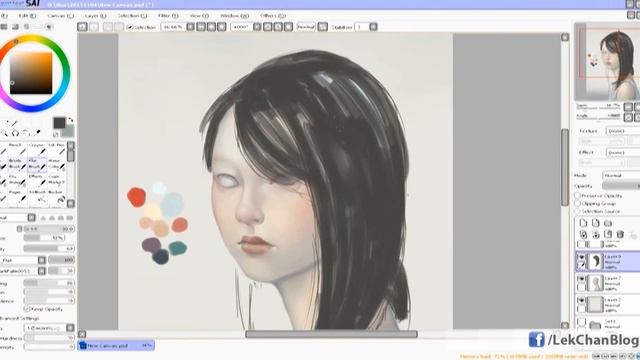This screenshot has width=640, height=360.
Task: Open the Window menu
Action: [234, 16]
